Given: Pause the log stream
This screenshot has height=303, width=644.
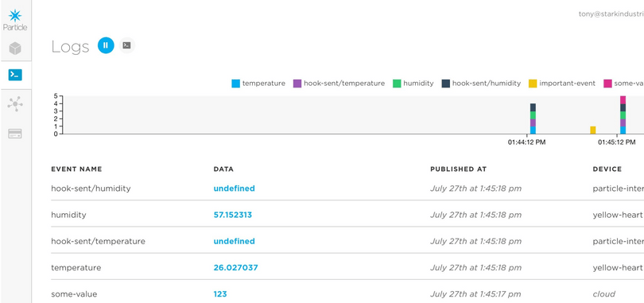Looking at the screenshot, I should coord(106,45).
